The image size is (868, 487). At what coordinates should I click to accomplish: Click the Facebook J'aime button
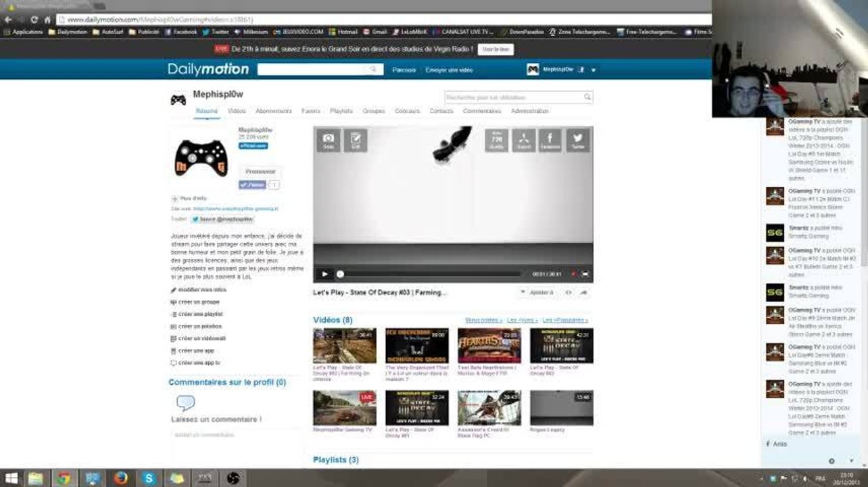pyautogui.click(x=253, y=185)
